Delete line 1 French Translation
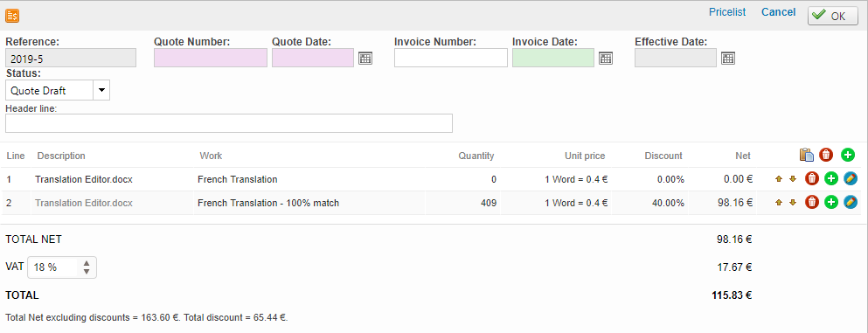 point(812,178)
